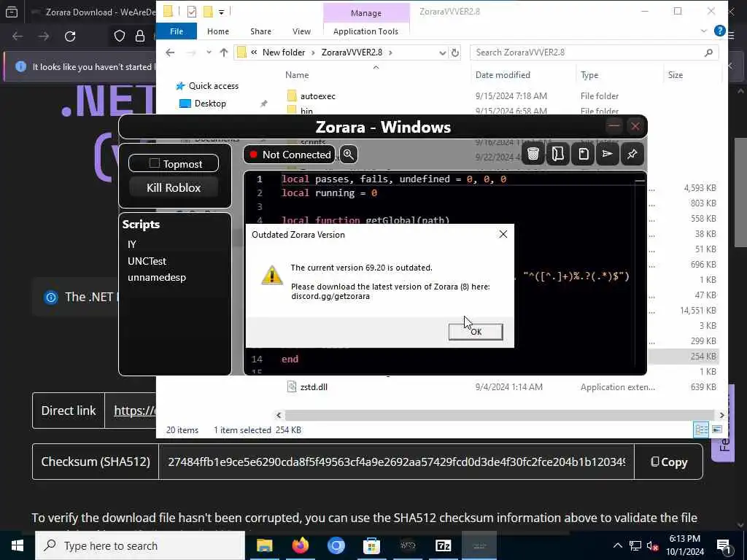The height and width of the screenshot is (560, 747).
Task: Open the Home ribbon tab in File Explorer
Action: click(x=218, y=31)
